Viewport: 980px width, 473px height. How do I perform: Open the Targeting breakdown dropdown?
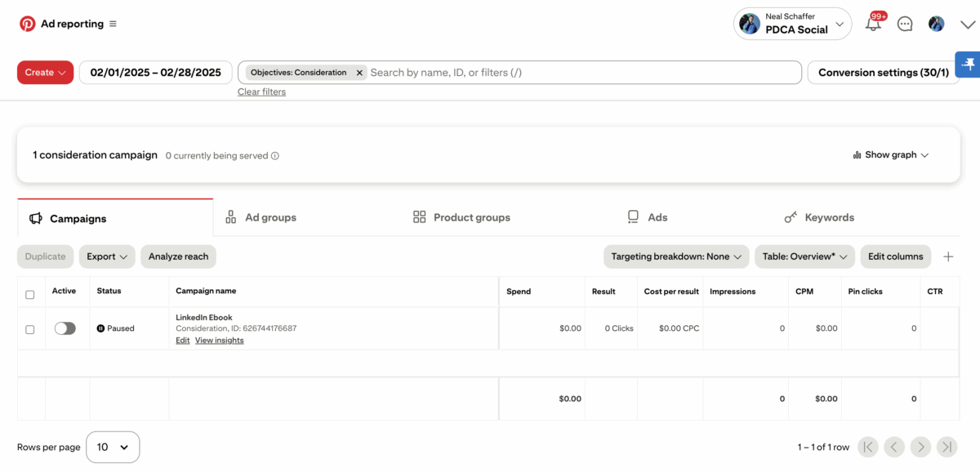coord(675,257)
